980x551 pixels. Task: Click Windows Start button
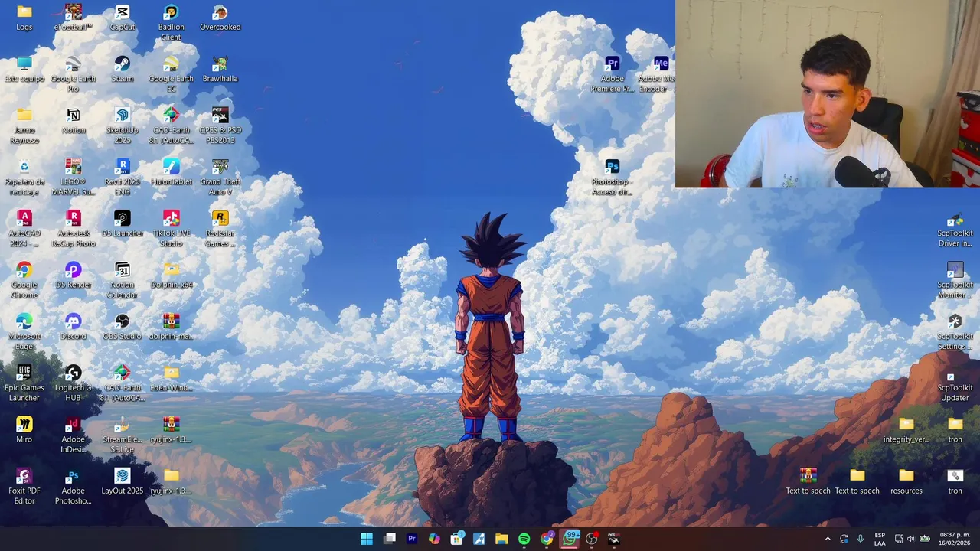367,539
